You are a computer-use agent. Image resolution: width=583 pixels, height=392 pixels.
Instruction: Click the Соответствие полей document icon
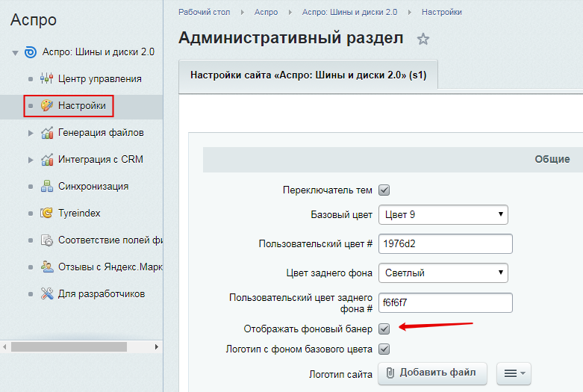pyautogui.click(x=47, y=240)
